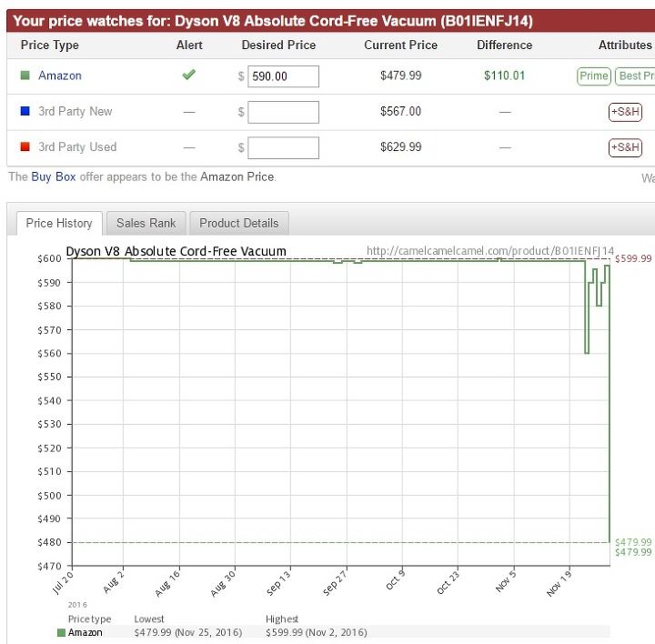Click the 3rd Party Used desired price field
The width and height of the screenshot is (655, 644).
click(283, 147)
